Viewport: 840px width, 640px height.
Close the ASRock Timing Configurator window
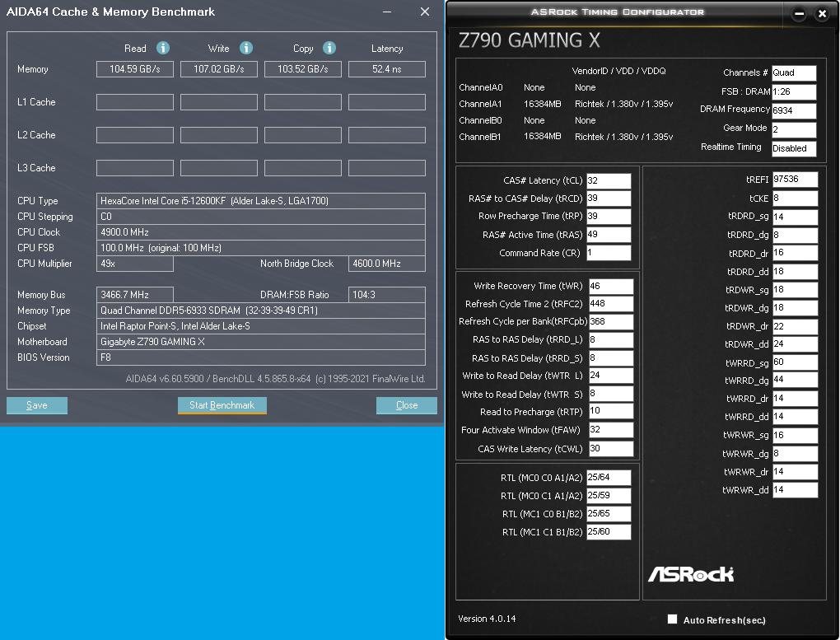click(823, 14)
